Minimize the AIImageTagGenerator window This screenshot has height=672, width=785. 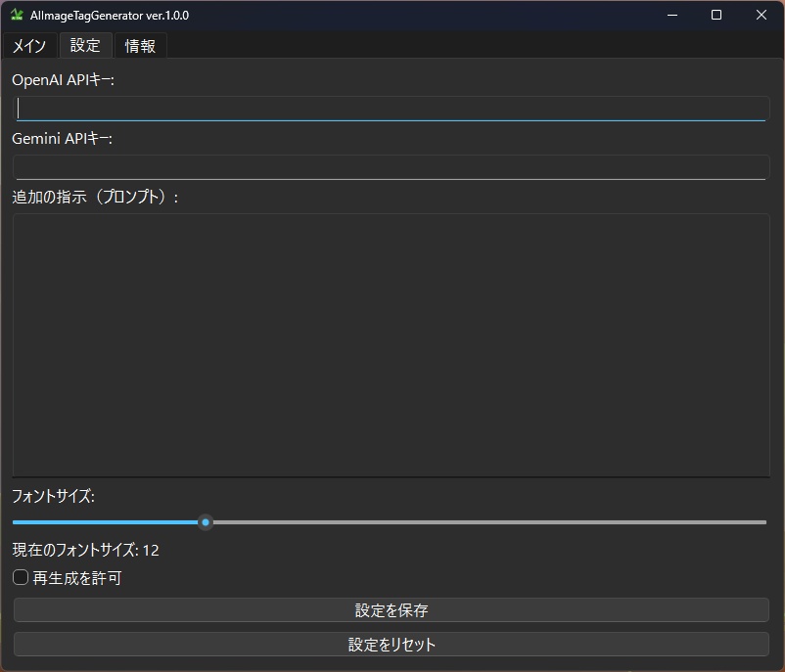(672, 15)
